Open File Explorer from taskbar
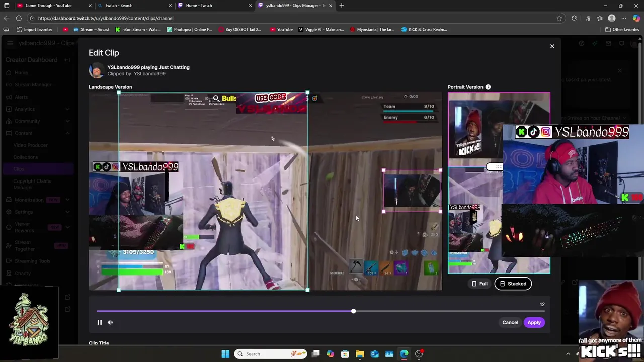 (x=360, y=354)
